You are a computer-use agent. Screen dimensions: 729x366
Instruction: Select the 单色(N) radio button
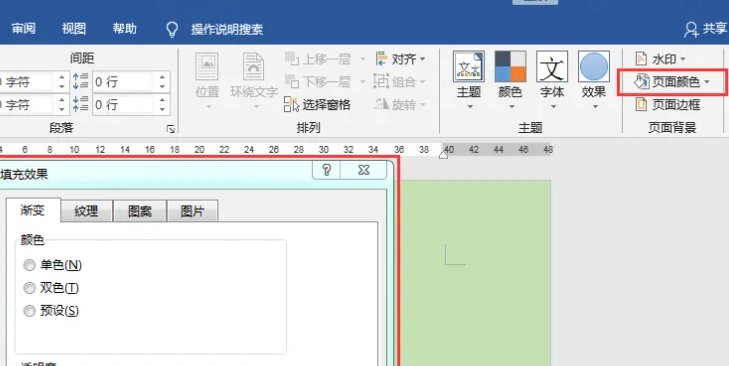pyautogui.click(x=29, y=265)
